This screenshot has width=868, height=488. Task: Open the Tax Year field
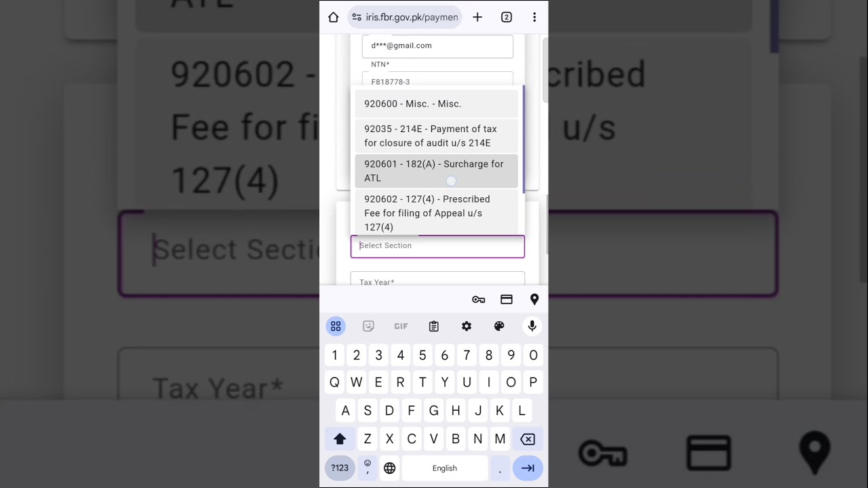(437, 279)
